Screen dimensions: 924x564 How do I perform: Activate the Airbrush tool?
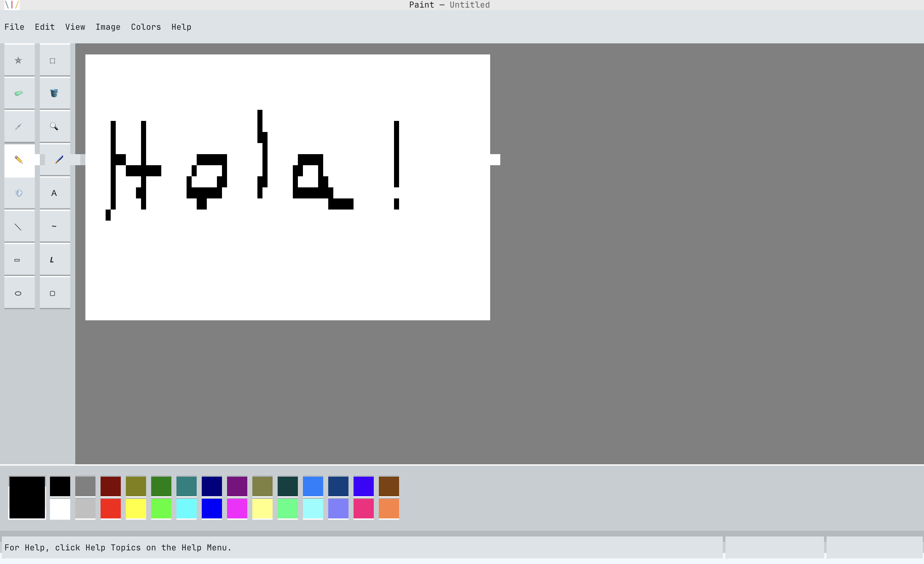[19, 192]
